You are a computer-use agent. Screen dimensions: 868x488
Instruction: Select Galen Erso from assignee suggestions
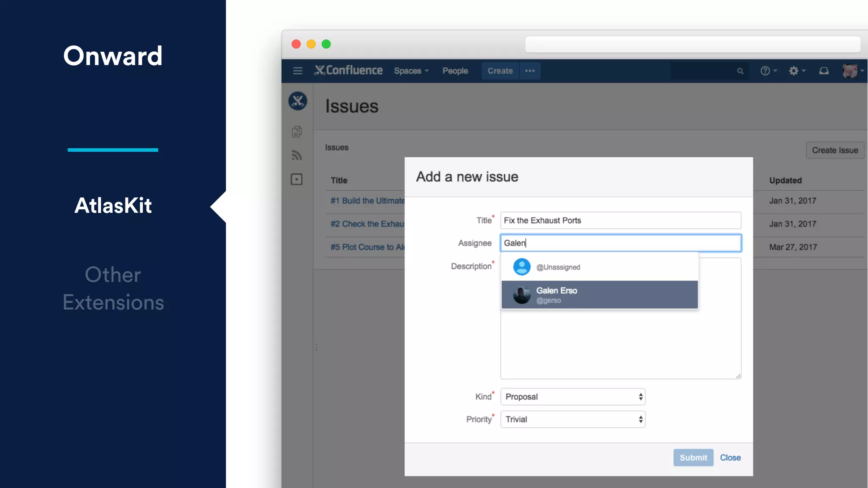pos(599,295)
